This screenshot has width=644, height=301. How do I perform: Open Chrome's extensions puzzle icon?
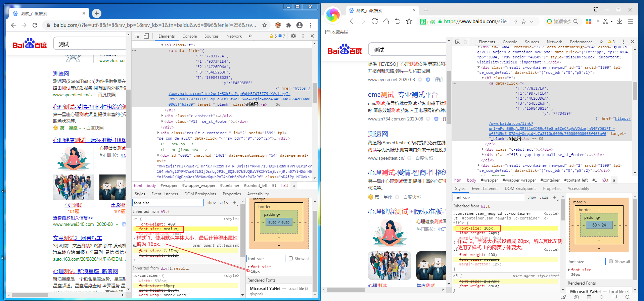[289, 25]
